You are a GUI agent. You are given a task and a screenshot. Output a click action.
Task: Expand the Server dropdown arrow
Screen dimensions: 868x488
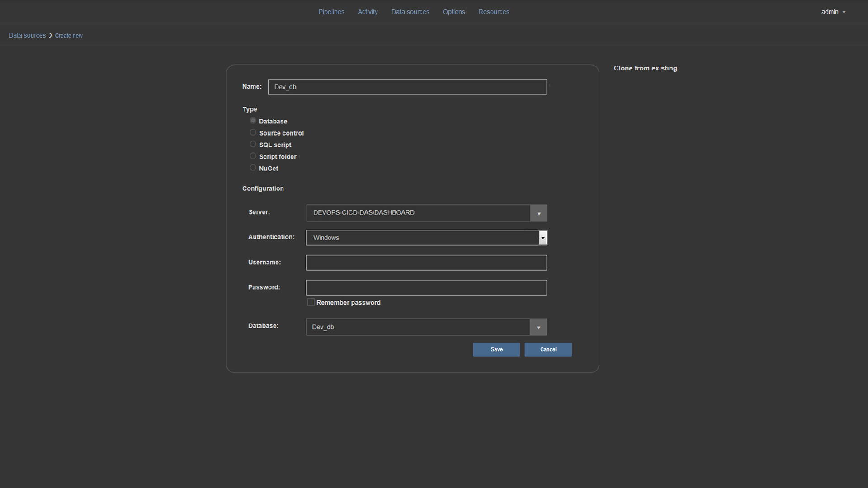538,213
